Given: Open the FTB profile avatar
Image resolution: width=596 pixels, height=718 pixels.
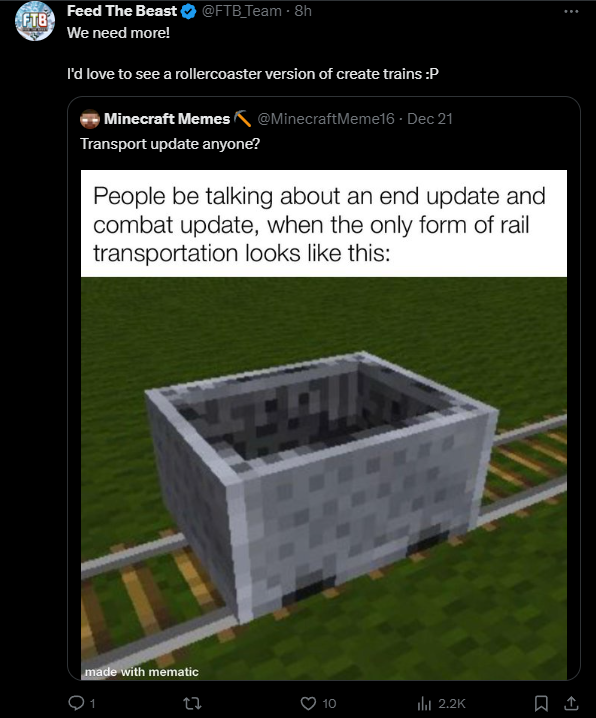Looking at the screenshot, I should click(35, 21).
